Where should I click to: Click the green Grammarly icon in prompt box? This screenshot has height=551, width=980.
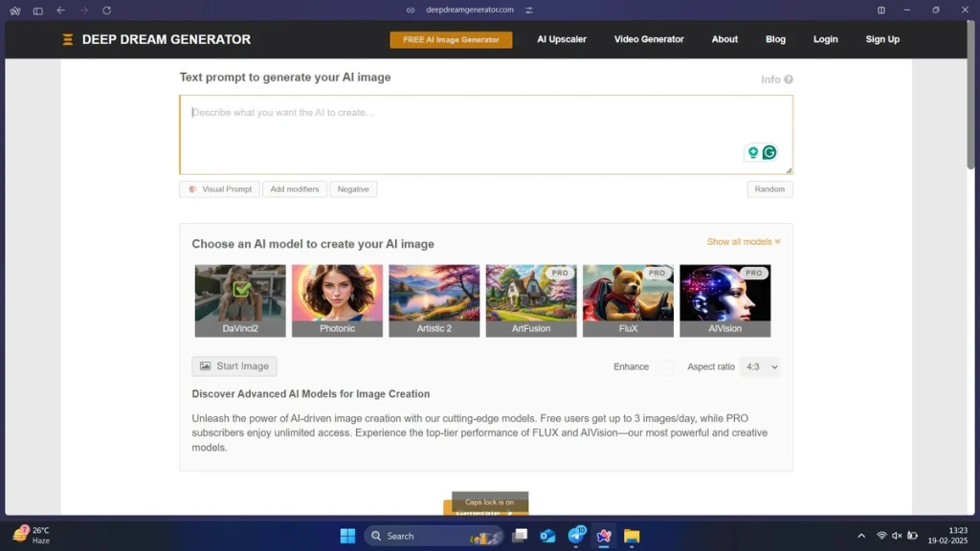tap(769, 152)
